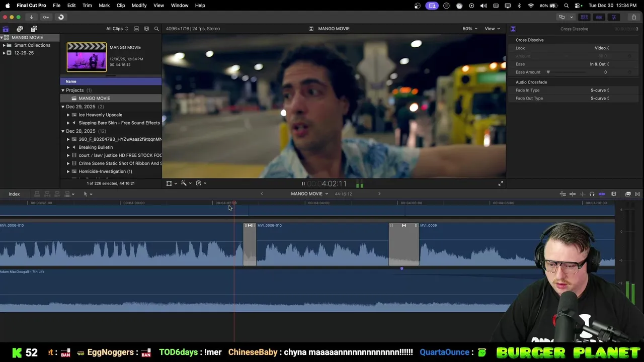
Task: Open the Import Media arrow button
Action: click(31, 17)
